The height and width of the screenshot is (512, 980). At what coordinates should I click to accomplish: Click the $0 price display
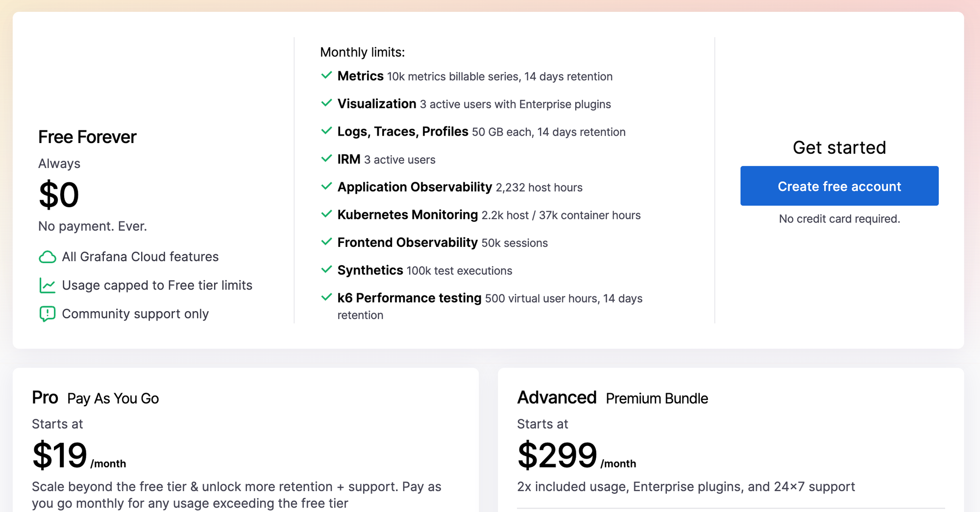(58, 194)
